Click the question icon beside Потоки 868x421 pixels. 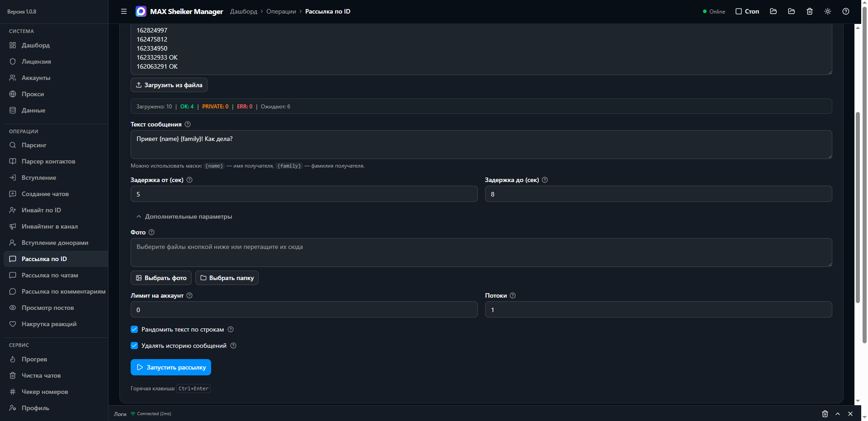(513, 295)
